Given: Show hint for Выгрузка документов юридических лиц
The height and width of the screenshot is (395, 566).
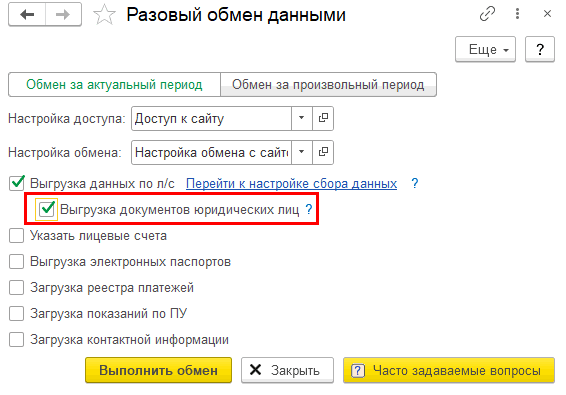Looking at the screenshot, I should tap(309, 209).
